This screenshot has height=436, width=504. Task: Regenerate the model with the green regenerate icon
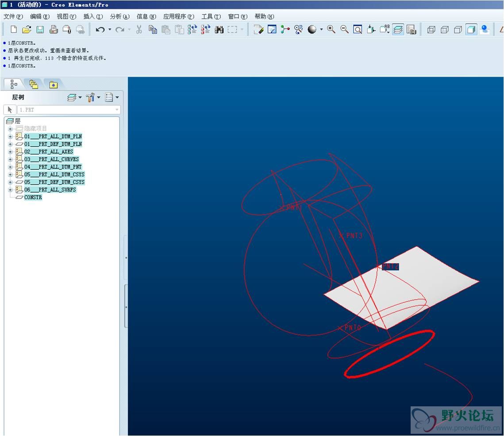192,30
